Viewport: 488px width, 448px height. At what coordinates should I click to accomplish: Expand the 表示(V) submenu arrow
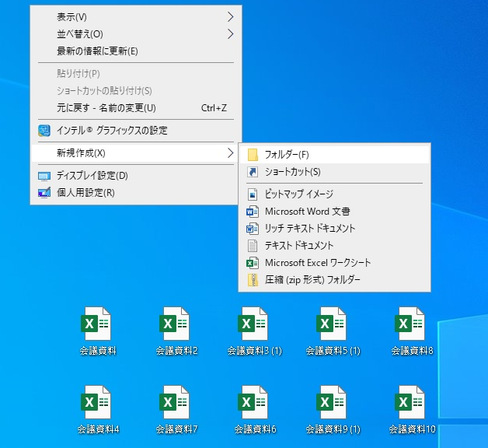pyautogui.click(x=230, y=17)
